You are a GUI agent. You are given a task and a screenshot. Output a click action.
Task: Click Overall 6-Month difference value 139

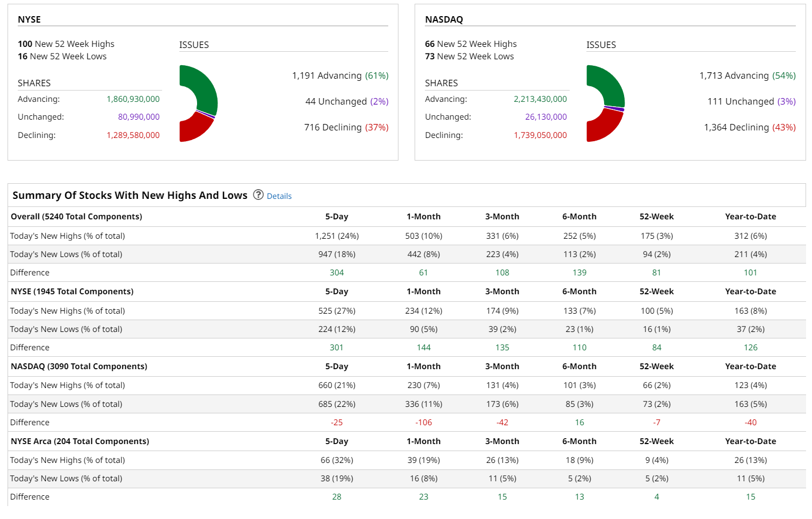pos(579,273)
